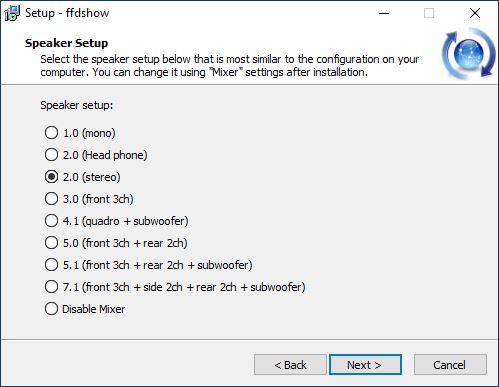Viewport: 499px width, 387px height.
Task: Click the ffdshow setup icon in title bar
Action: tap(12, 13)
